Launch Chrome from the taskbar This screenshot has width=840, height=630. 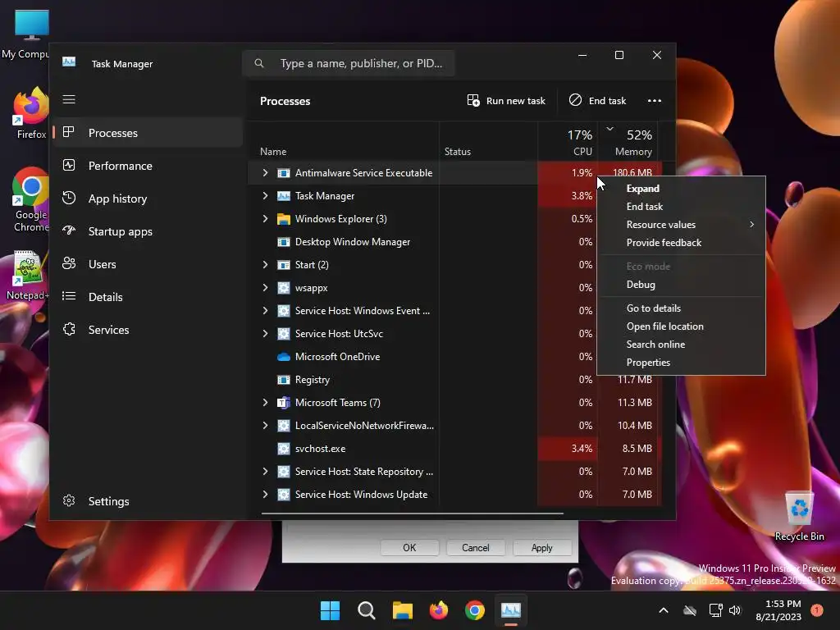[x=475, y=610]
